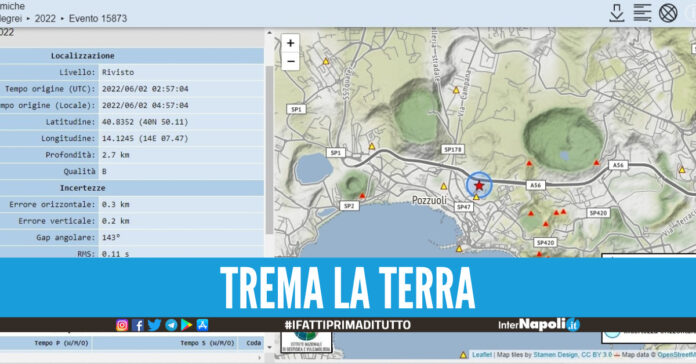Click yellow triangle station just below the star
Viewport: 696px width, 364px height.
(476, 197)
